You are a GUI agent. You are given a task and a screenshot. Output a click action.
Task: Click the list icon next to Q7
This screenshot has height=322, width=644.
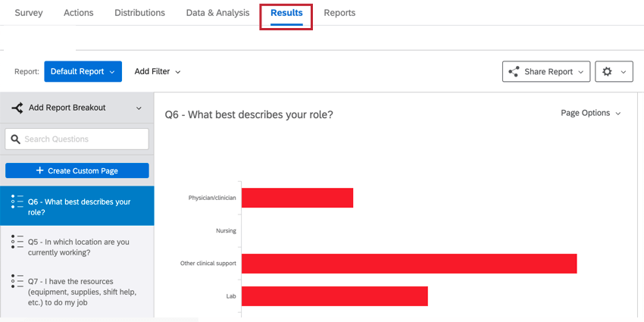tap(17, 281)
